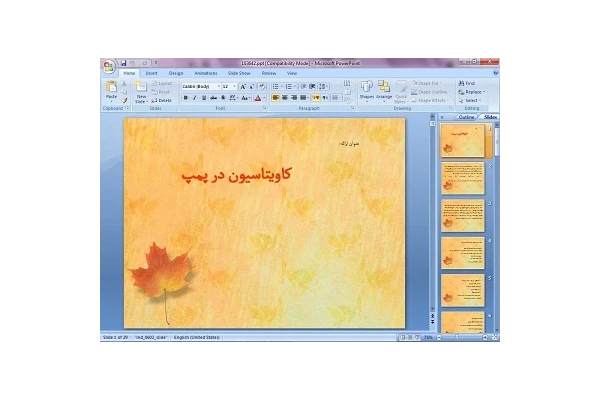Toggle bold formatting

tap(186, 98)
